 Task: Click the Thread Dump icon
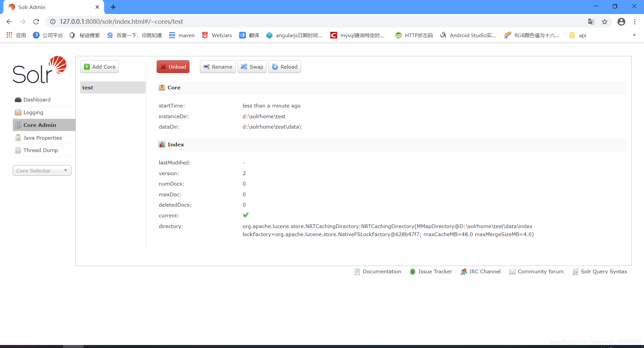(x=18, y=150)
